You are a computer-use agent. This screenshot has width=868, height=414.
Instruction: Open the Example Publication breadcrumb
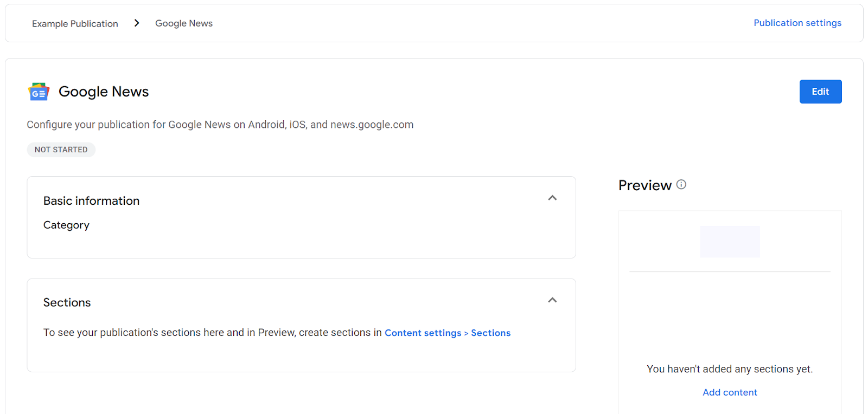coord(75,23)
